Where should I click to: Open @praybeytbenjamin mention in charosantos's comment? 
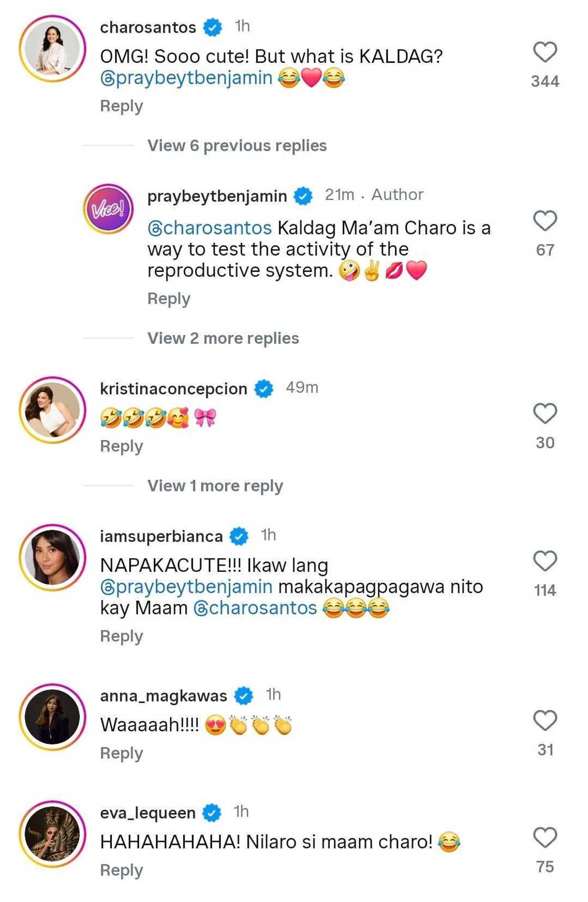coord(186,78)
